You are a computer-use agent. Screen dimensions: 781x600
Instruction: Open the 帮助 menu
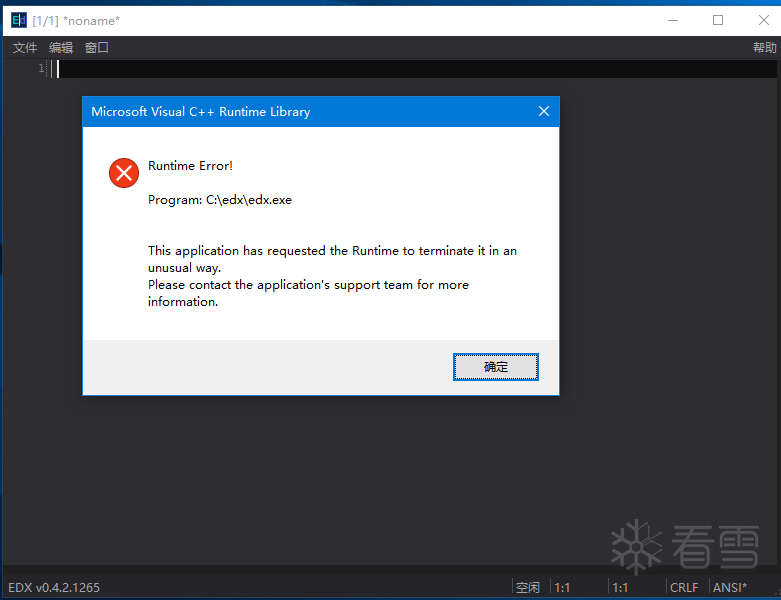click(x=764, y=48)
